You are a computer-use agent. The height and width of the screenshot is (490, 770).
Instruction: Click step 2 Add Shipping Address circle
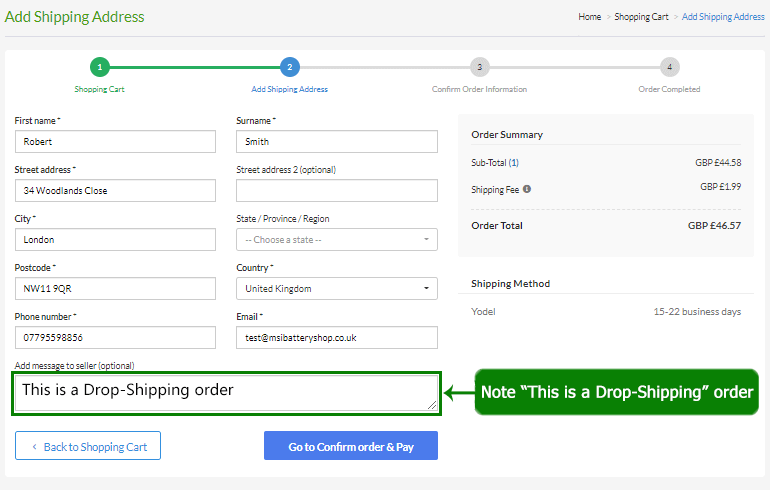click(289, 67)
